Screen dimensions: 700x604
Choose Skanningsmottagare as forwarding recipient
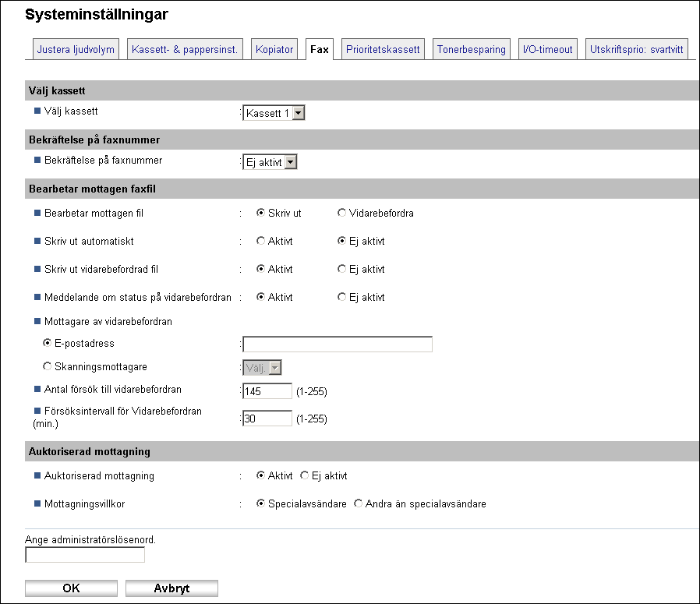click(x=47, y=366)
